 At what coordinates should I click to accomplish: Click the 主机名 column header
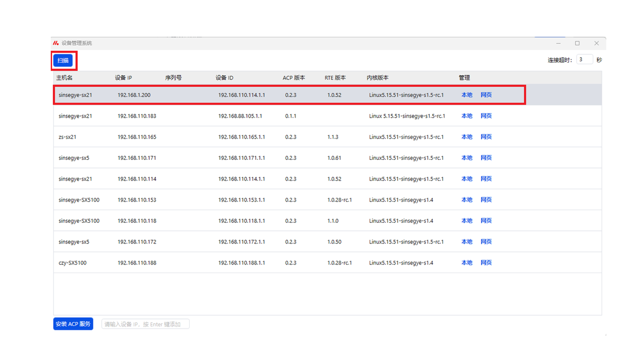tap(64, 78)
